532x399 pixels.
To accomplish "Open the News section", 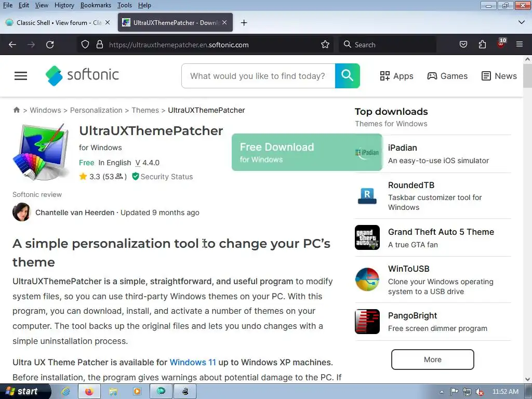I will [499, 76].
